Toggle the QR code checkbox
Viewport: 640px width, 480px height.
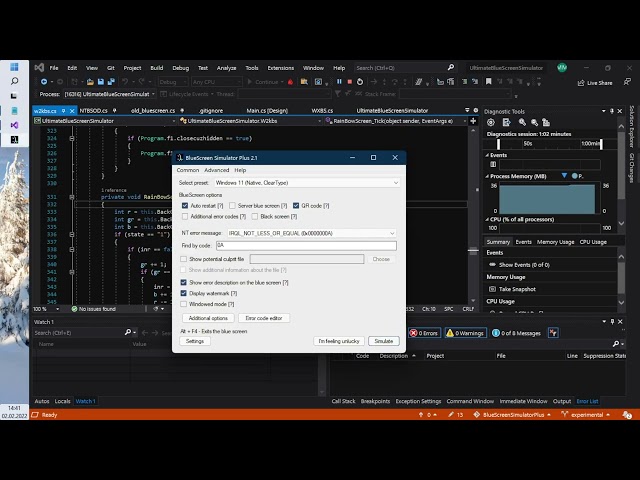tap(296, 206)
